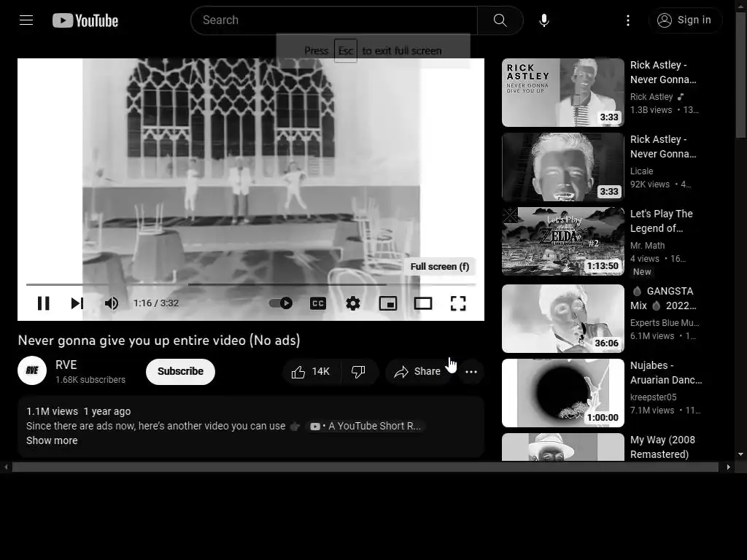Open Nujabes Aruarian Dance thumbnail
This screenshot has height=560, width=747.
[x=563, y=393]
